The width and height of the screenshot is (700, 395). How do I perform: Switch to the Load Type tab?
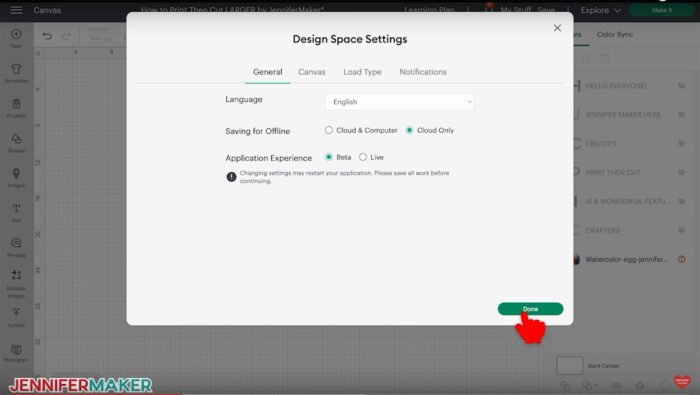(362, 72)
